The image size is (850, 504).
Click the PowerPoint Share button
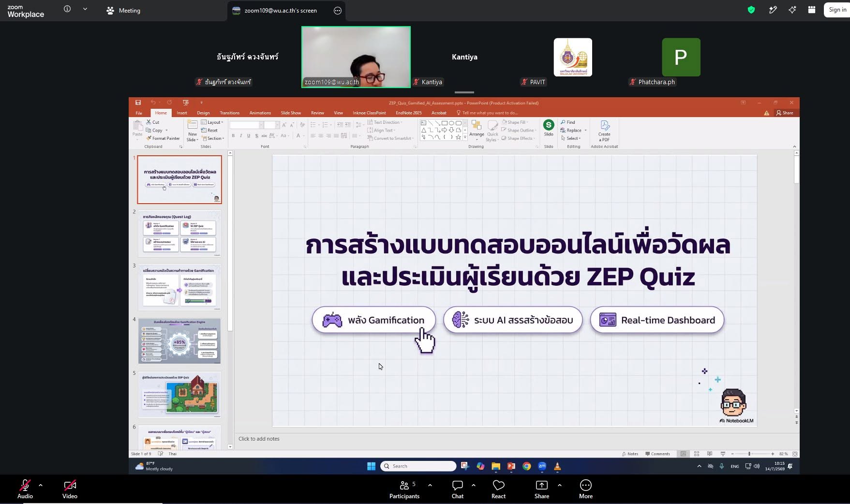785,113
